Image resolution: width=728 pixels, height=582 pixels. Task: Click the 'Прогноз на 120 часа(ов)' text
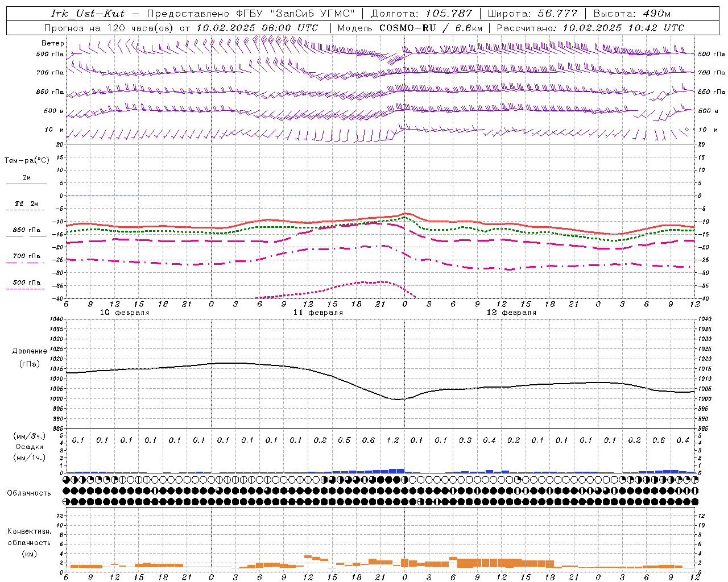(110, 28)
